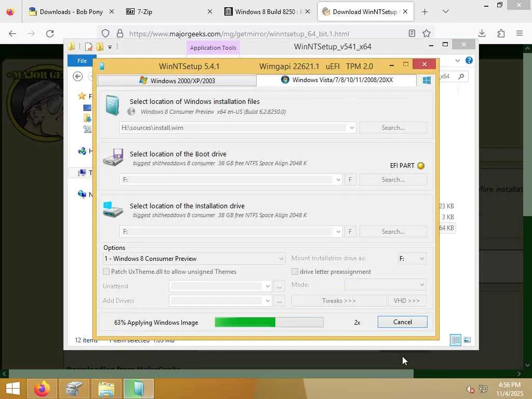
Task: Click the browser horizontal scrollbar
Action: pos(211,374)
